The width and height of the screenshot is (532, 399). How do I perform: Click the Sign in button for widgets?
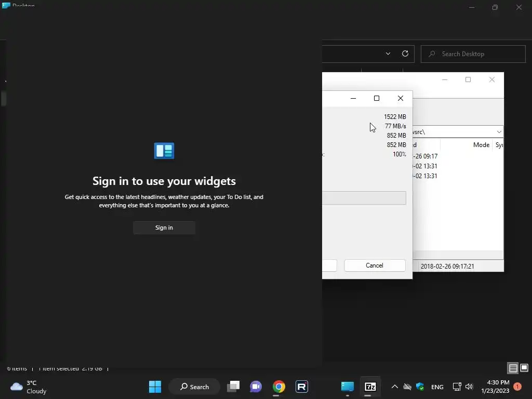point(164,228)
